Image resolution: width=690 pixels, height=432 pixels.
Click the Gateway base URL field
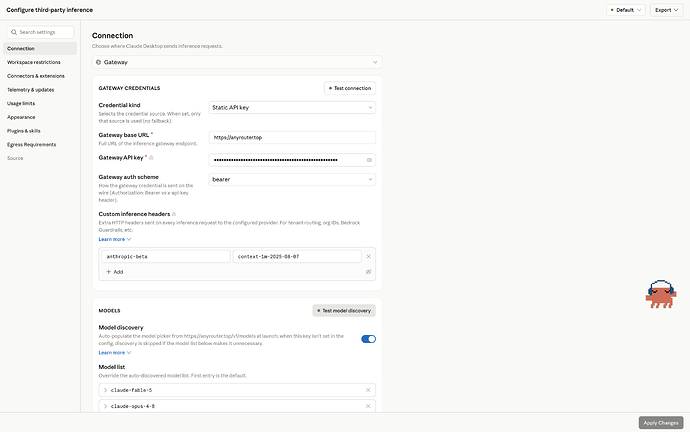[292, 137]
